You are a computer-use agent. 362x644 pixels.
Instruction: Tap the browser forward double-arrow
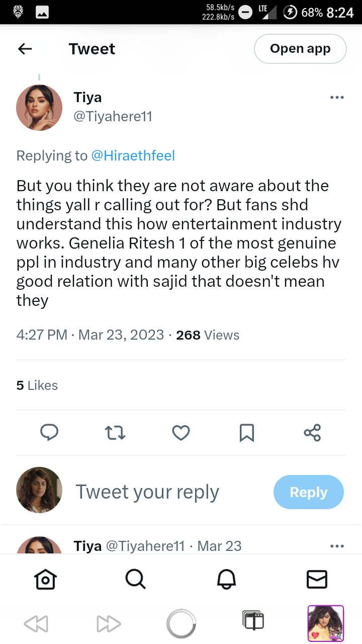[109, 624]
